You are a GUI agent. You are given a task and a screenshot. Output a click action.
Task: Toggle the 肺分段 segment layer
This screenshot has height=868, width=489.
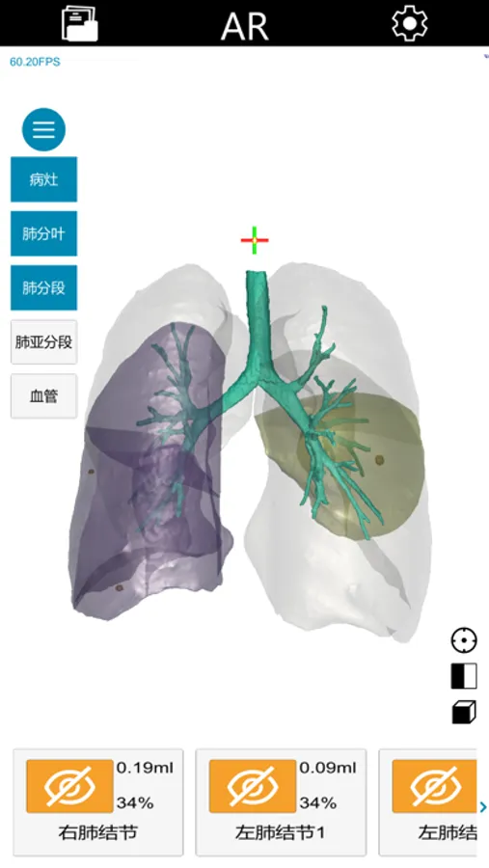point(43,287)
